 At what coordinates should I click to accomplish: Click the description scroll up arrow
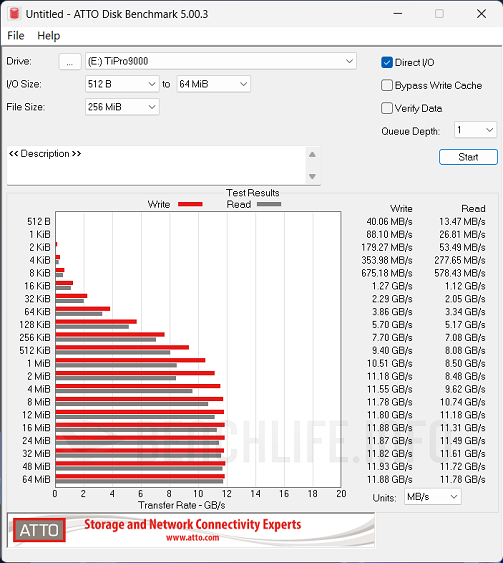pyautogui.click(x=312, y=155)
